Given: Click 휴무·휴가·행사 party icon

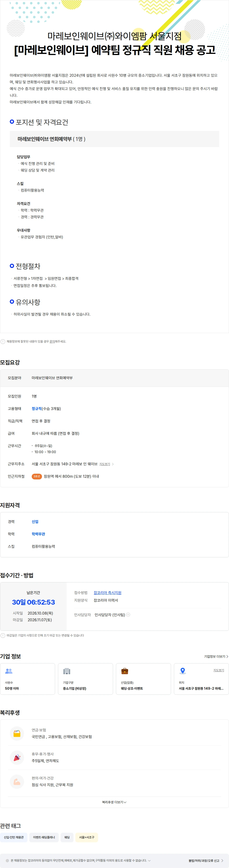Looking at the screenshot, I should click(x=17, y=757).
